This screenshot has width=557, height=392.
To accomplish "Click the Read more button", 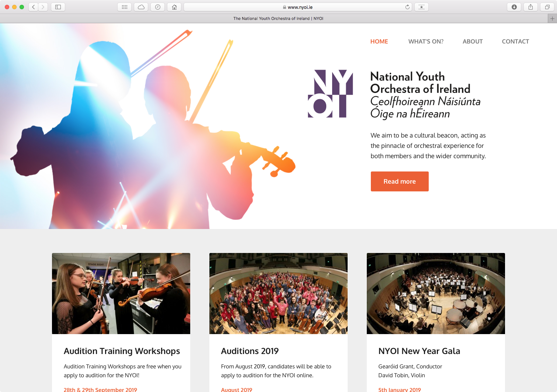I will pyautogui.click(x=400, y=181).
